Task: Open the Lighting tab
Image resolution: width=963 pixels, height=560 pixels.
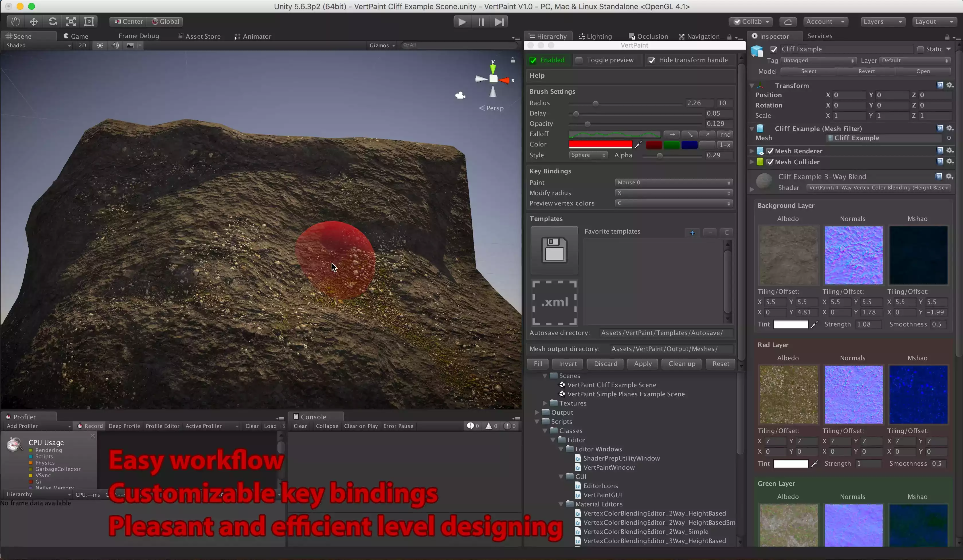Action: (x=595, y=36)
